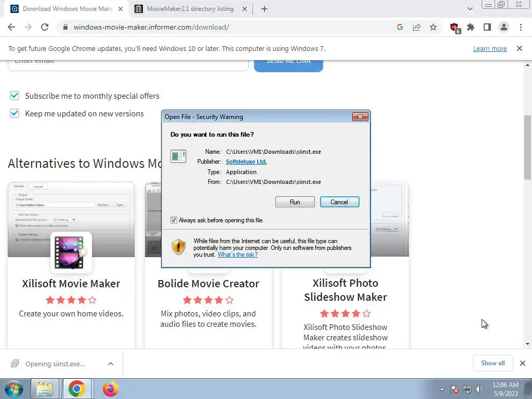Image resolution: width=532 pixels, height=399 pixels.
Task: Open Windows Explorer from the taskbar
Action: (x=45, y=389)
